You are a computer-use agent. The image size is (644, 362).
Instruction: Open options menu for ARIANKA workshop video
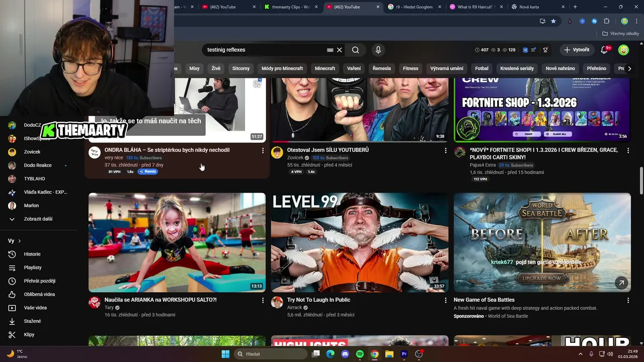263,300
